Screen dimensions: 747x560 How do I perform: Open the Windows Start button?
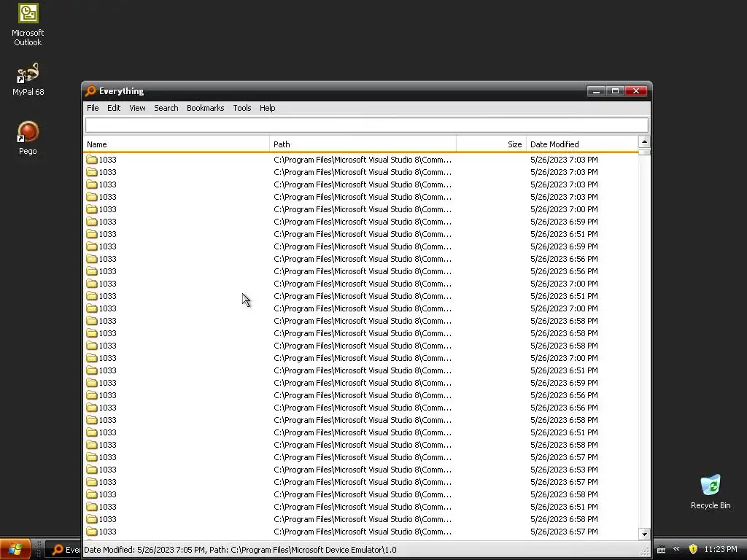(15, 550)
